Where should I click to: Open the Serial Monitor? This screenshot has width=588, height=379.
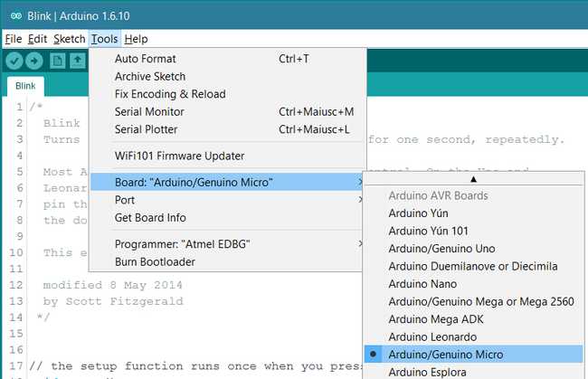[149, 112]
